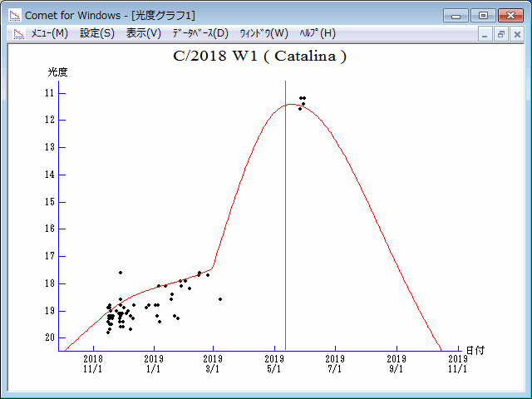The height and width of the screenshot is (399, 532).
Task: Expand the ﾃﾞｰﾀﾍﾞｰｽ(D) database menu
Action: click(199, 33)
